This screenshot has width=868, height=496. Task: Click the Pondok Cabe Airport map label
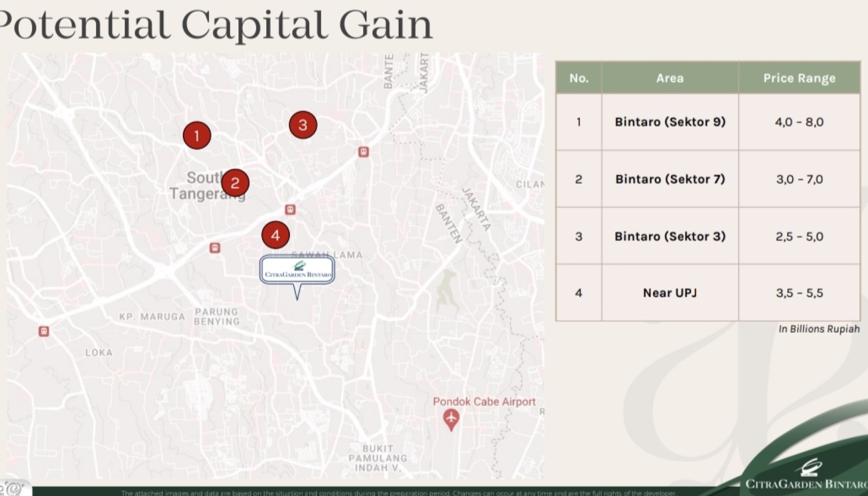pos(484,402)
